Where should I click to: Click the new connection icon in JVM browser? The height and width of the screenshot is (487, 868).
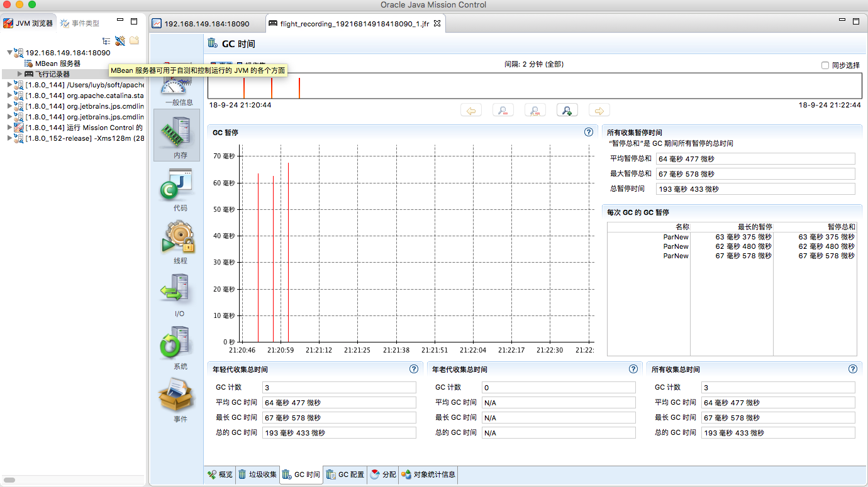pyautogui.click(x=120, y=41)
